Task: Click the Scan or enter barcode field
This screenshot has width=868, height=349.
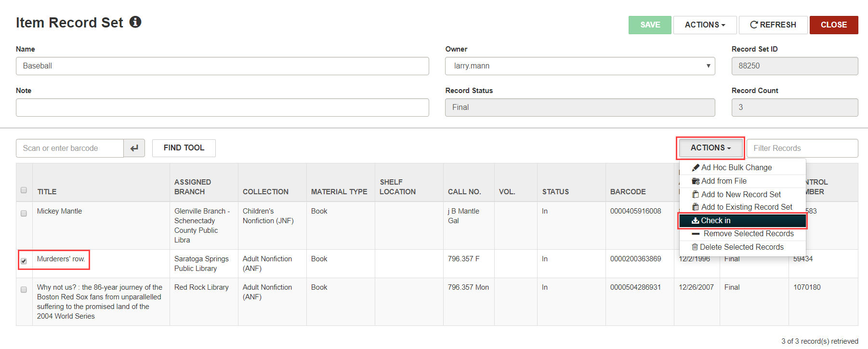Action: [70, 148]
